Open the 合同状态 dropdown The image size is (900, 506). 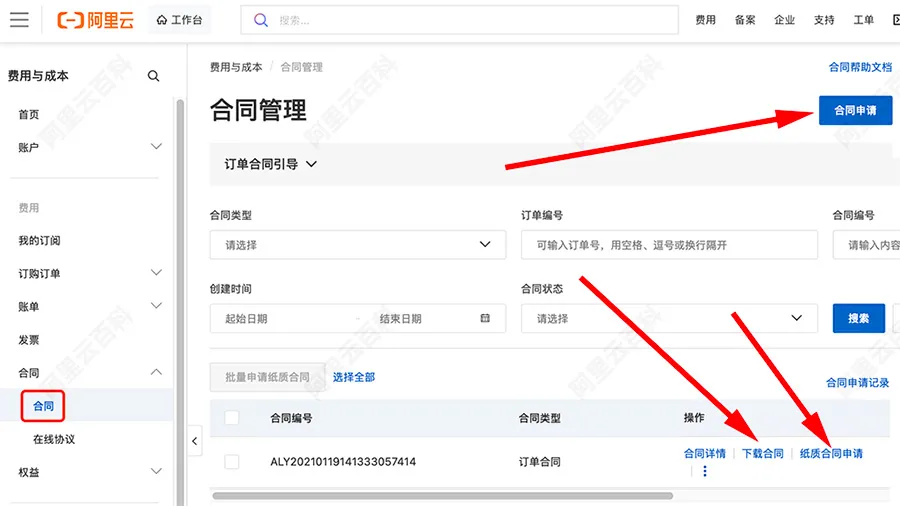(x=669, y=318)
